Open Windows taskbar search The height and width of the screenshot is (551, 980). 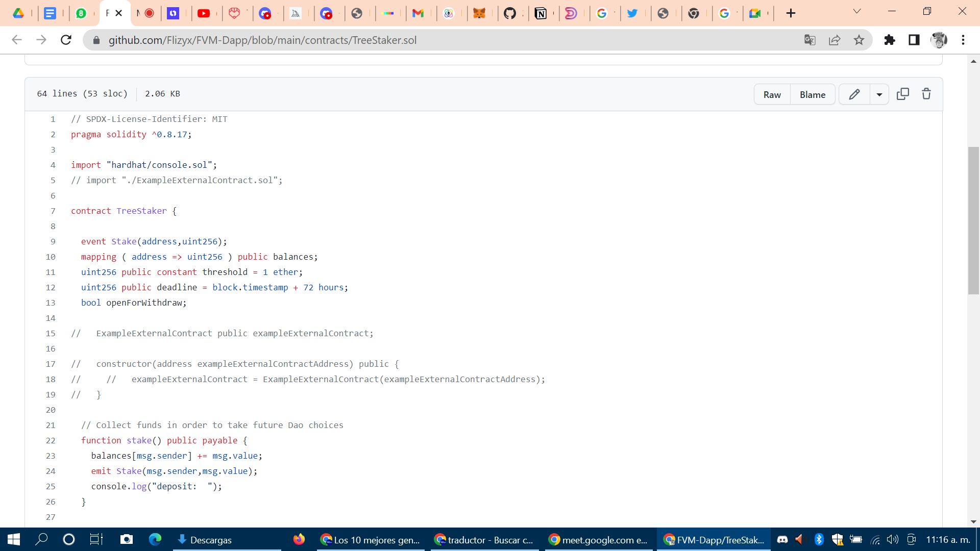coord(41,539)
